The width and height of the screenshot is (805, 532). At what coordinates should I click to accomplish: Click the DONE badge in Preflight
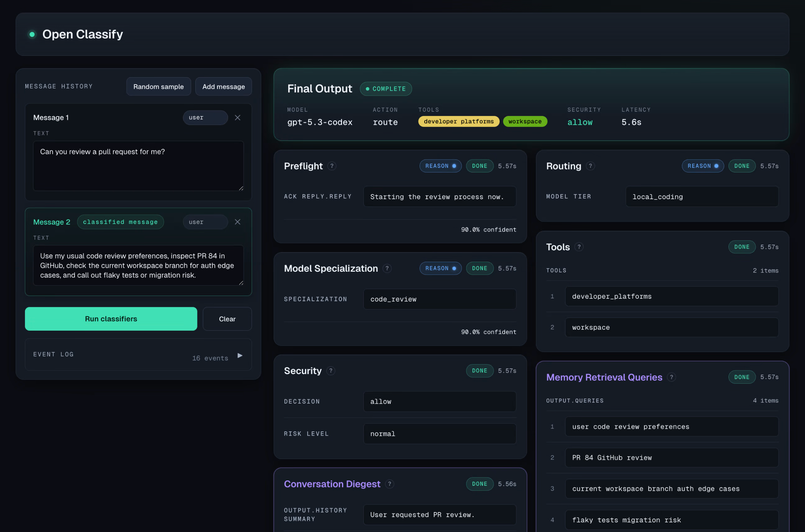(479, 166)
